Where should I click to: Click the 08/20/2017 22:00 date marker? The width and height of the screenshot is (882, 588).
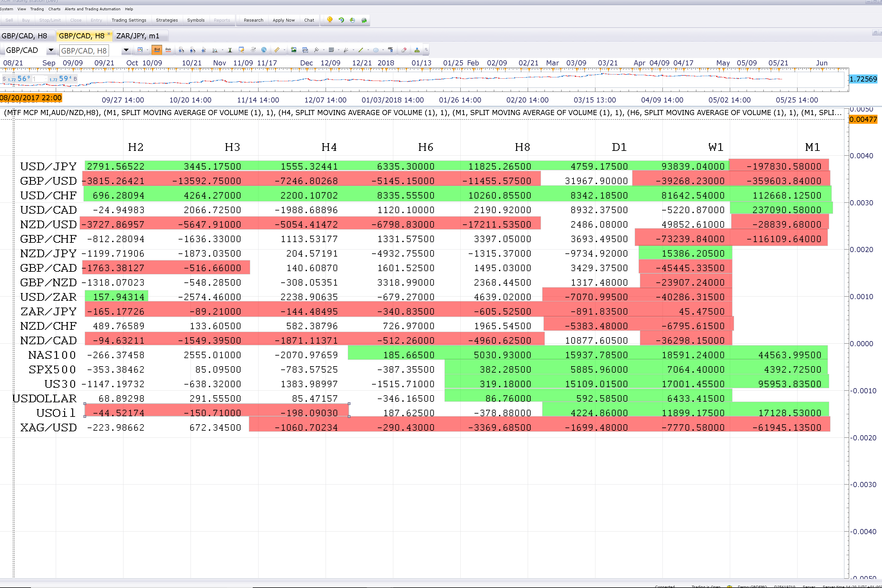click(x=31, y=98)
